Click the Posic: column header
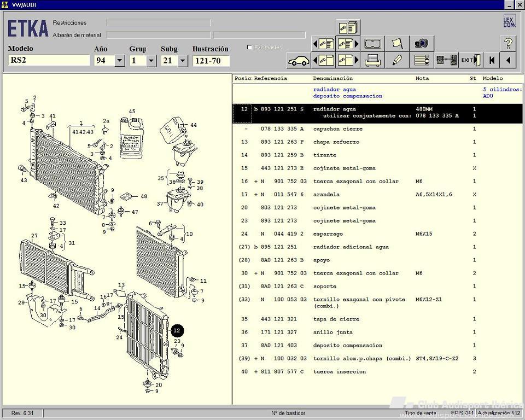This screenshot has height=420, width=525. click(x=243, y=78)
